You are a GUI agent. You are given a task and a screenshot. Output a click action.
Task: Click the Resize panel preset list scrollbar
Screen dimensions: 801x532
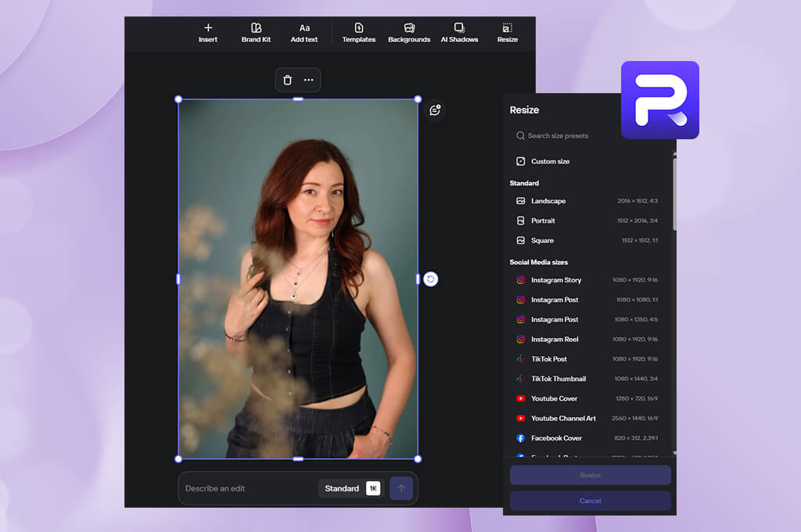[x=675, y=194]
